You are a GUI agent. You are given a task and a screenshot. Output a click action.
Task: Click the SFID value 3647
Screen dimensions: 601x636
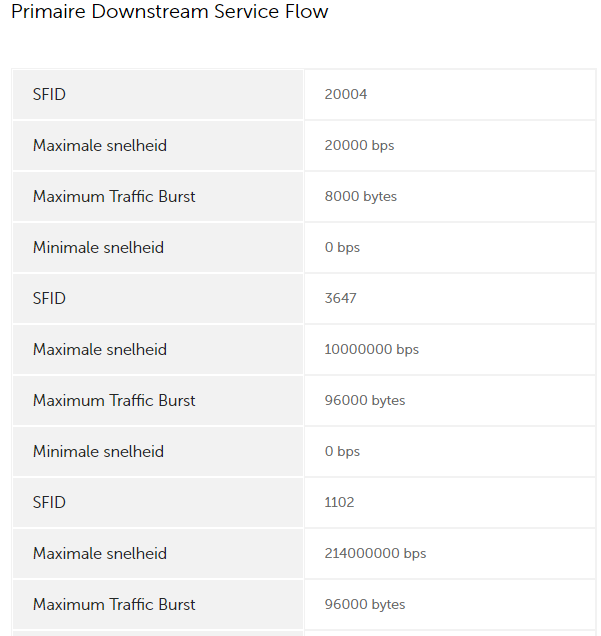pyautogui.click(x=340, y=299)
